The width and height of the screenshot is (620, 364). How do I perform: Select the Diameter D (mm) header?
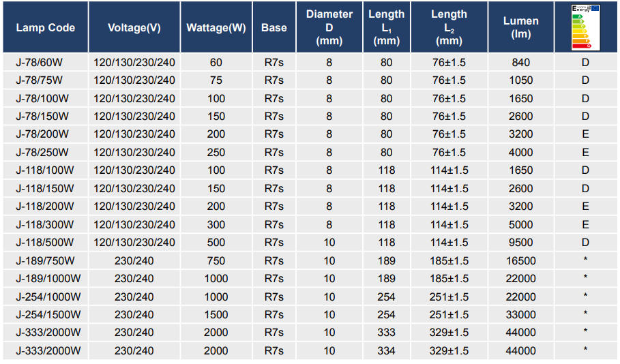pos(329,27)
